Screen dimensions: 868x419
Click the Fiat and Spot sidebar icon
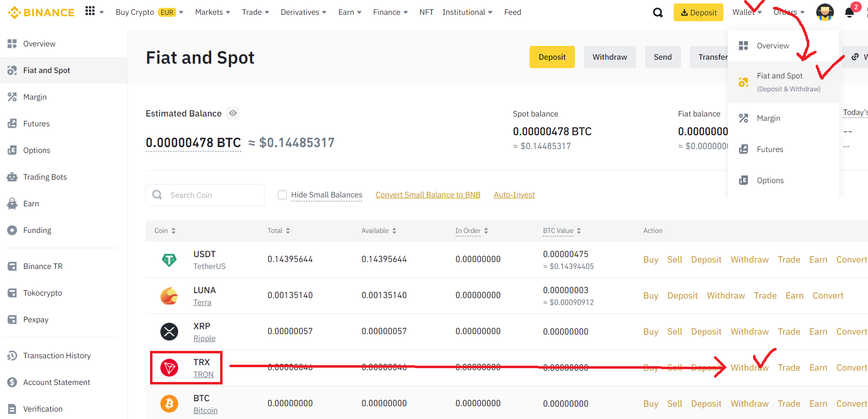[x=12, y=71]
